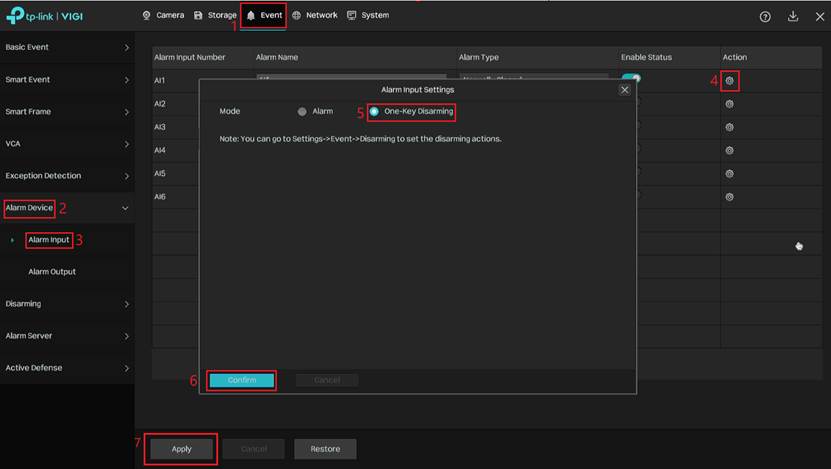Click the bottom Cancel button beside Apply
Viewport: 831px width, 469px height.
pos(254,449)
